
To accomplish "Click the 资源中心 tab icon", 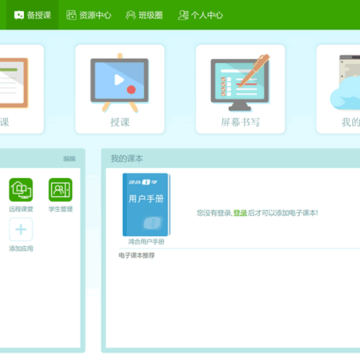I will (x=71, y=15).
